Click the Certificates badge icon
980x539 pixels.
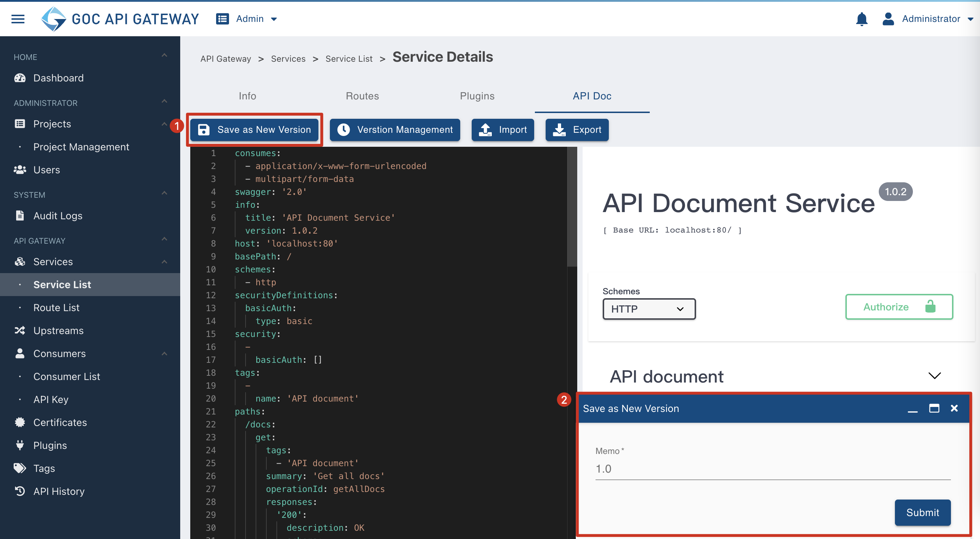(x=20, y=422)
